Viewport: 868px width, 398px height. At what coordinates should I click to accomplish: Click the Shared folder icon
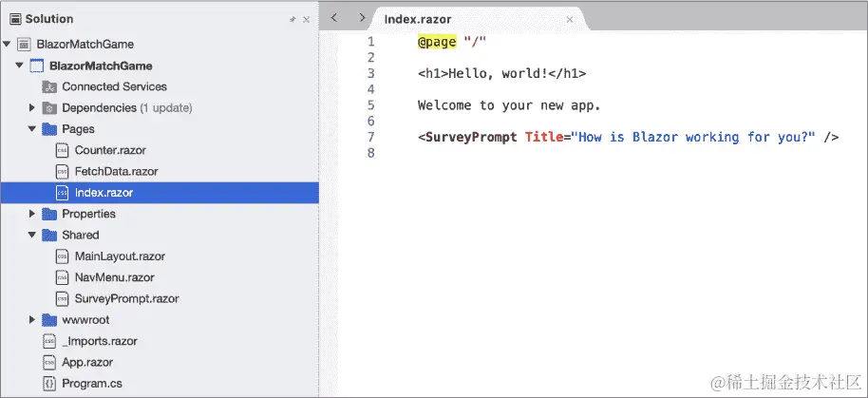(x=49, y=236)
